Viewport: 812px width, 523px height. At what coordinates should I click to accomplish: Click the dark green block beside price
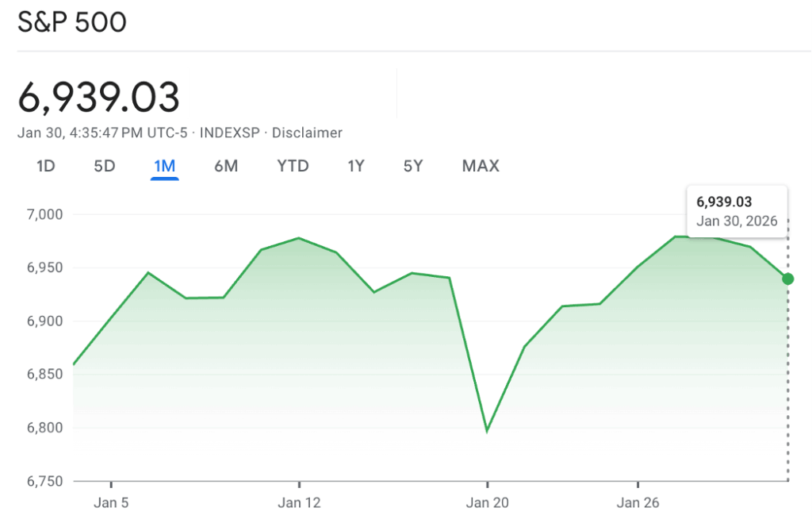pyautogui.click(x=292, y=94)
